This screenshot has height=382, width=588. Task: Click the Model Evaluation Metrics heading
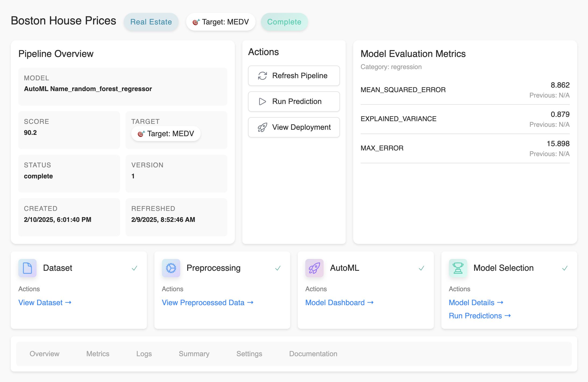413,54
